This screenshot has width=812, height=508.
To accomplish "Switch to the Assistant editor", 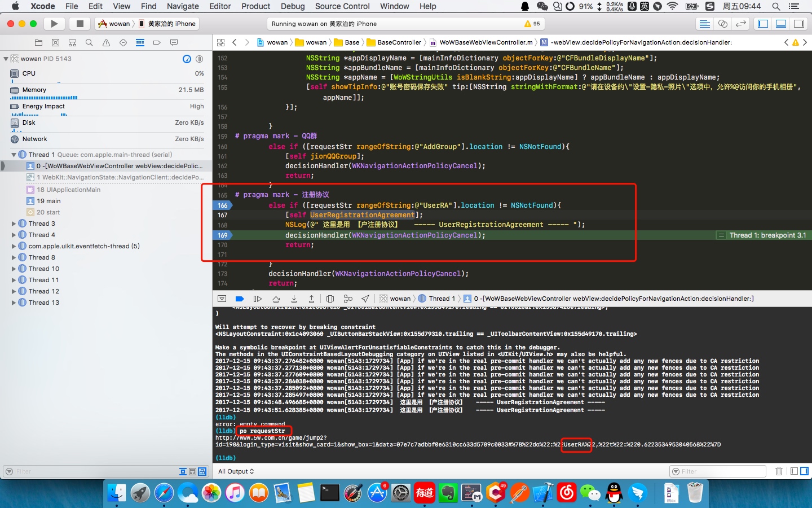I will (722, 24).
